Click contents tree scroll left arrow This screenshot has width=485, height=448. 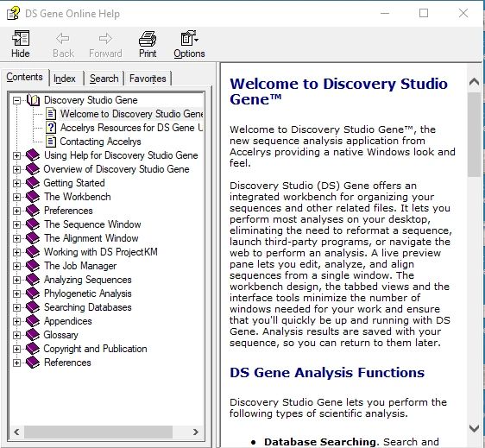(16, 432)
